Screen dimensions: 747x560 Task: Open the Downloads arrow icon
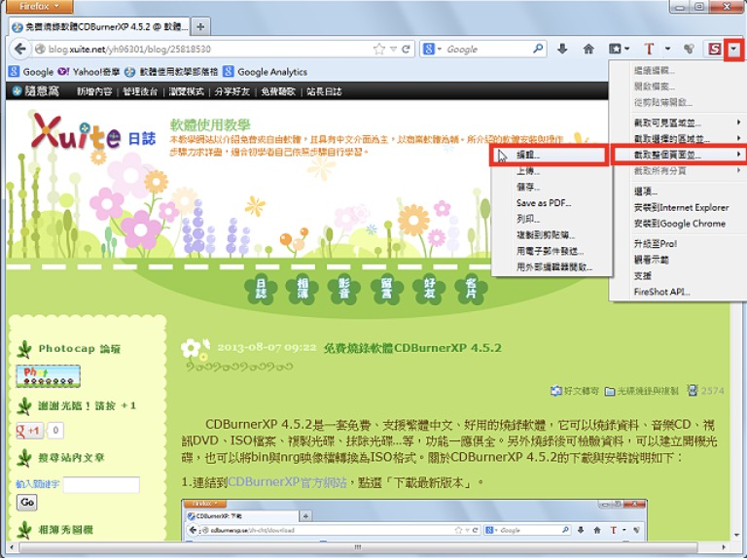(x=562, y=49)
